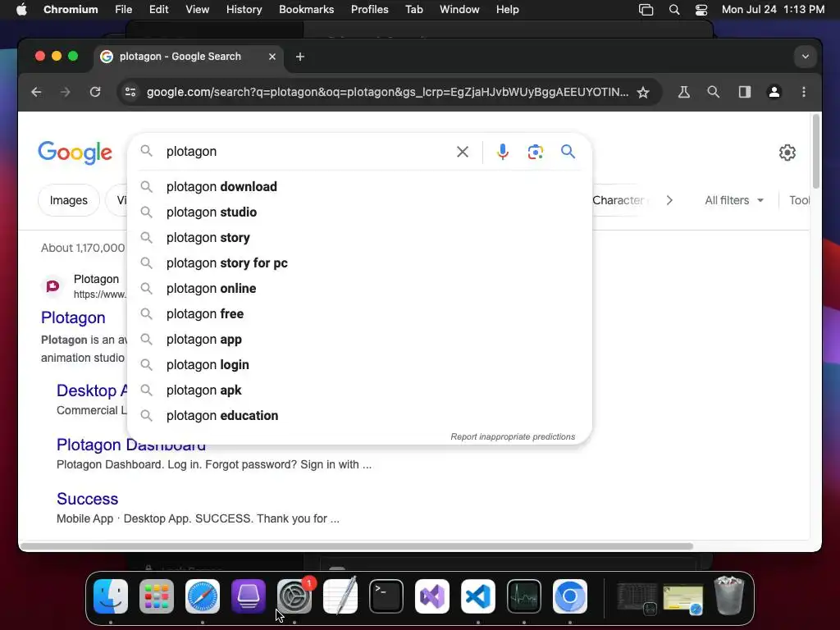The height and width of the screenshot is (630, 840).
Task: Click the Characters filter chip
Action: (620, 200)
